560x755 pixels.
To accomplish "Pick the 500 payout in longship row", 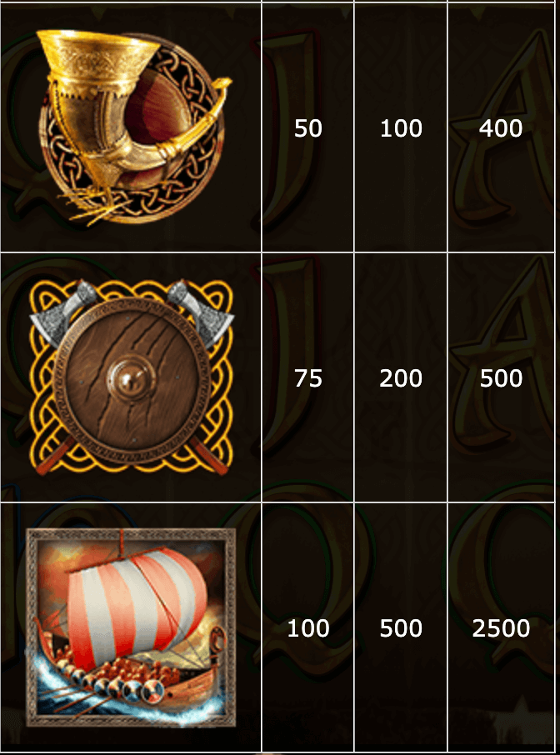I will pyautogui.click(x=401, y=628).
